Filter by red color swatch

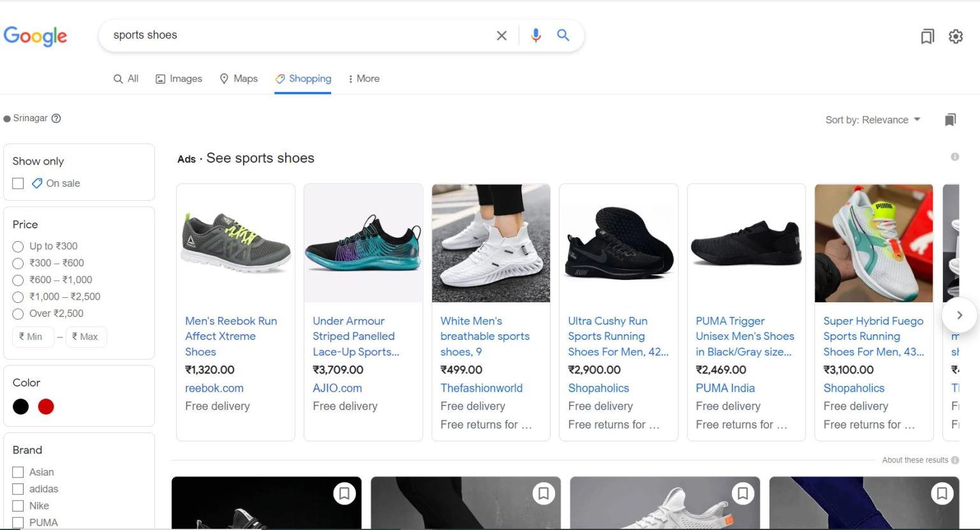point(46,407)
